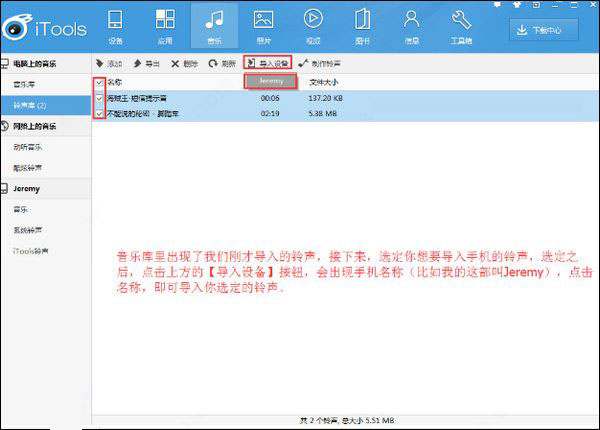Screen dimensions: 600x430
Task: Click the 02:19 duration cell
Action: (270, 114)
